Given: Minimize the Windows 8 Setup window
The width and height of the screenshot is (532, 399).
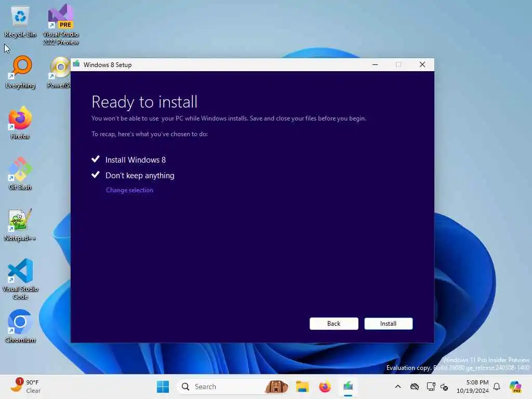Looking at the screenshot, I should click(x=375, y=64).
